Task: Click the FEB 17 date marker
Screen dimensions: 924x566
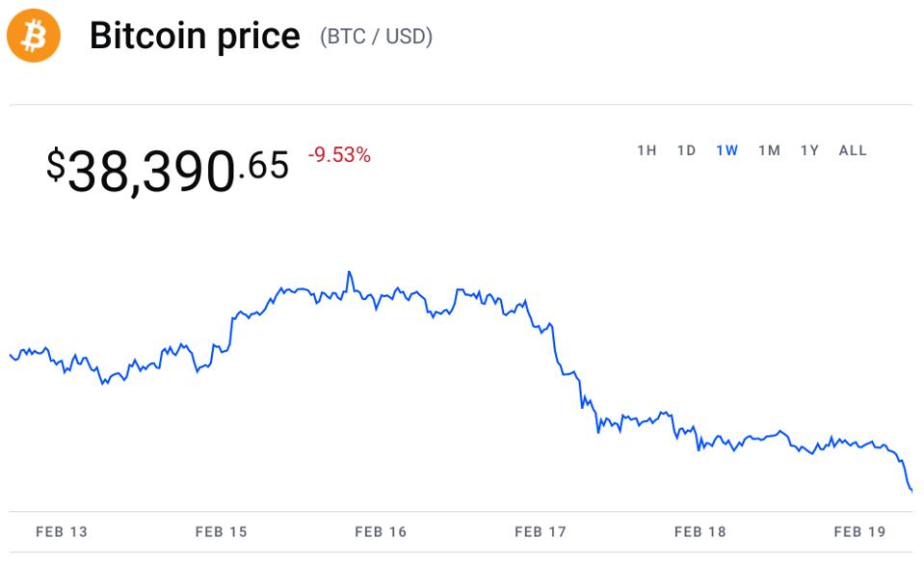Action: pyautogui.click(x=541, y=531)
